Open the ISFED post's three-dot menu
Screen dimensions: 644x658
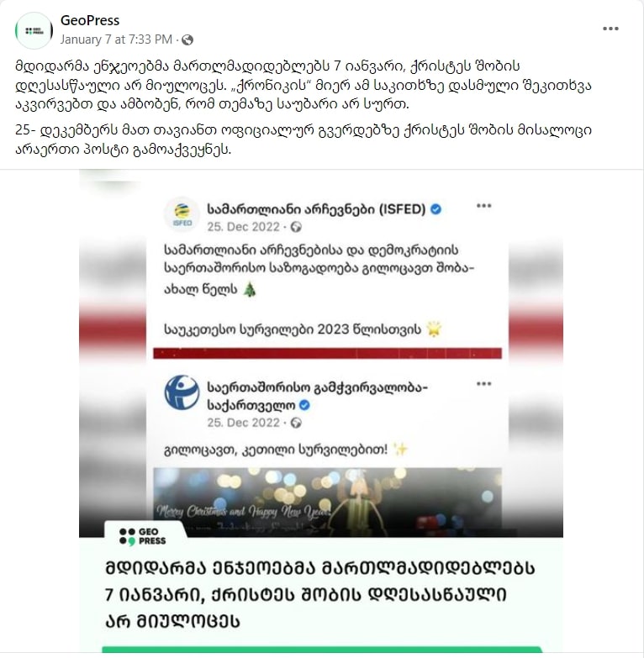483,206
